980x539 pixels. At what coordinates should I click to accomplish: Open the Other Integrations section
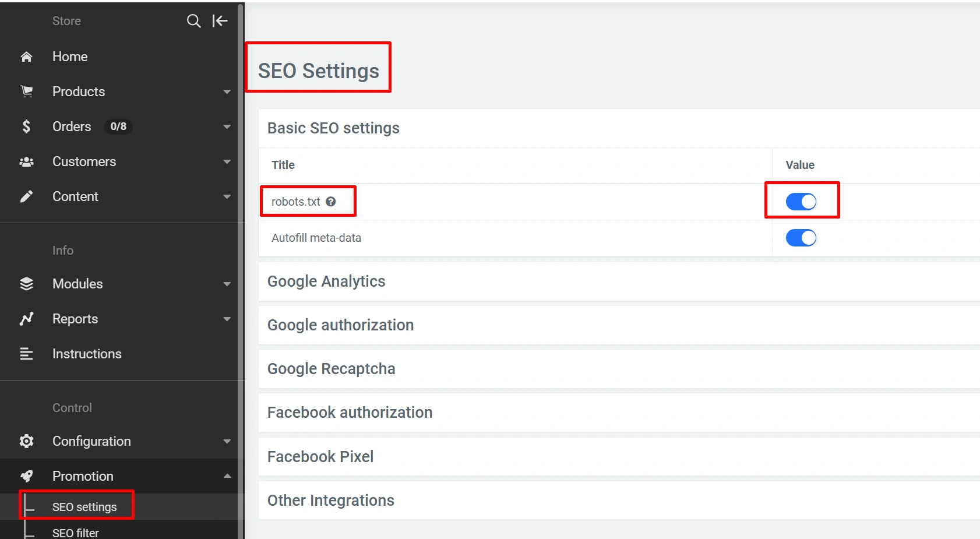pos(330,501)
